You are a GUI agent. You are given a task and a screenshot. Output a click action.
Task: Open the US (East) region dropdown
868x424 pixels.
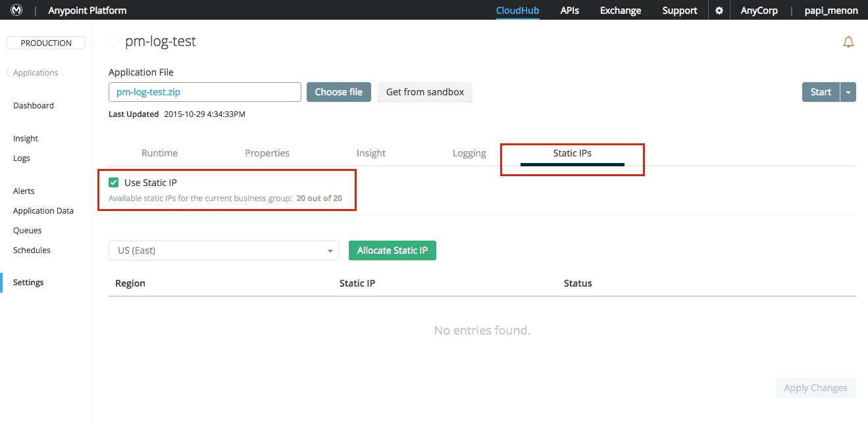pos(223,250)
